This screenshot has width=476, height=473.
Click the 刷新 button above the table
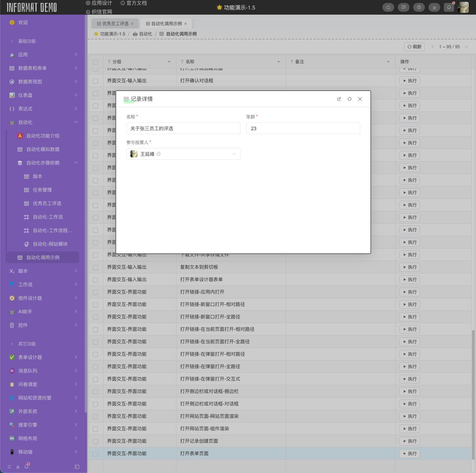click(x=414, y=47)
